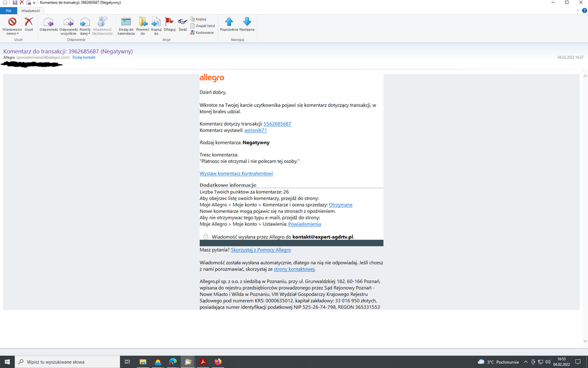This screenshot has height=368, width=588.
Task: Open the Wystaw komentarz Kontrahentowi link
Action: 236,173
